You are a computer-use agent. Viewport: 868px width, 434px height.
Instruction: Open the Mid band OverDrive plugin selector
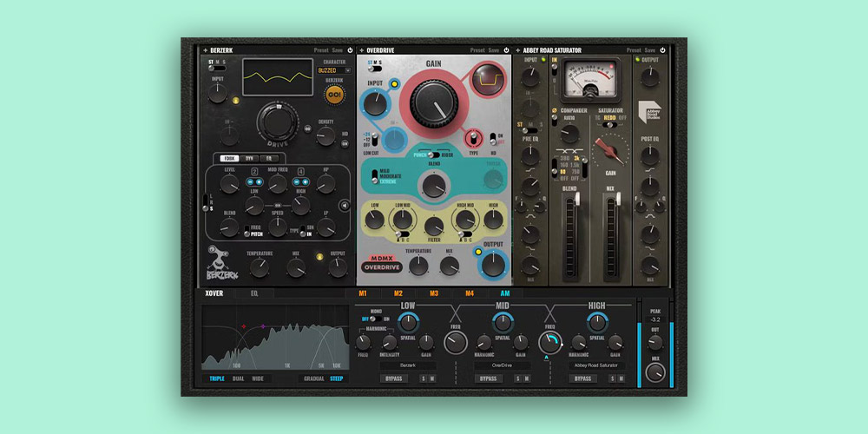[503, 366]
